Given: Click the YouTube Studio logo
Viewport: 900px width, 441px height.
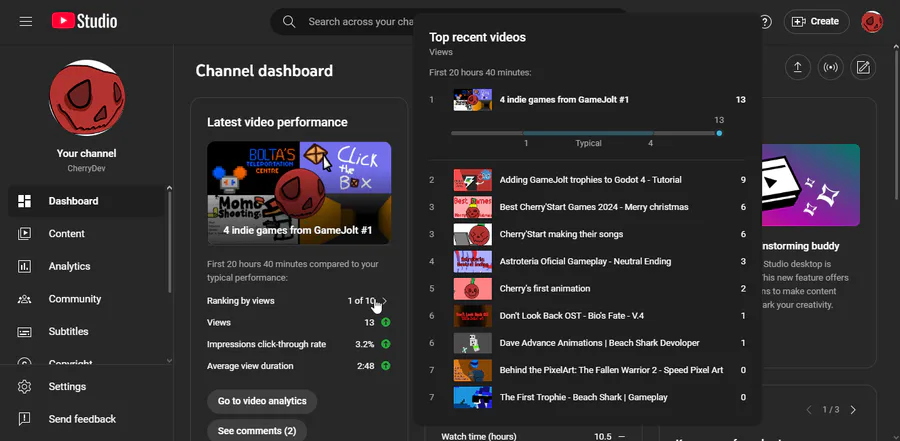Looking at the screenshot, I should (84, 21).
